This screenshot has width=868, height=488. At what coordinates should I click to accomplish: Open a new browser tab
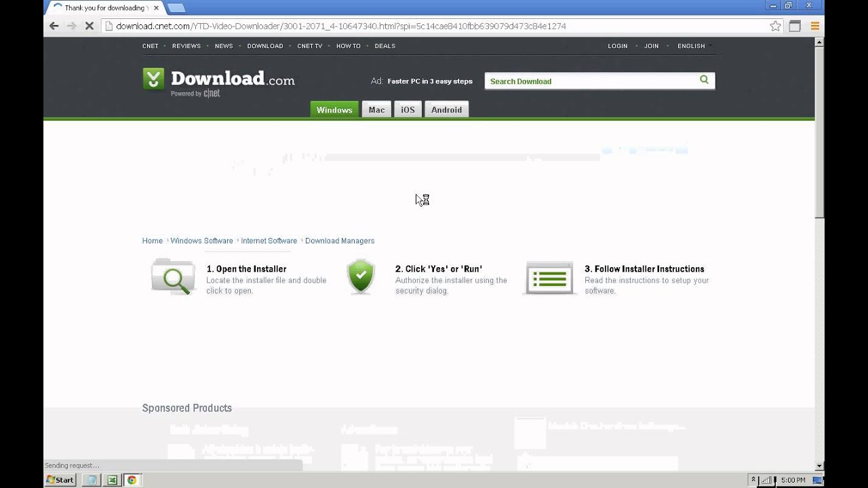pos(176,8)
